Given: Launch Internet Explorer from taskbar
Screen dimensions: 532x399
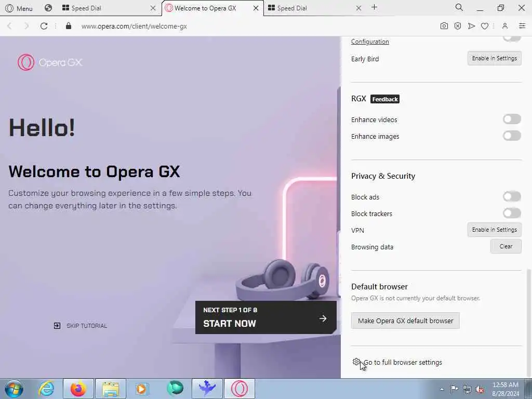Looking at the screenshot, I should (46, 389).
